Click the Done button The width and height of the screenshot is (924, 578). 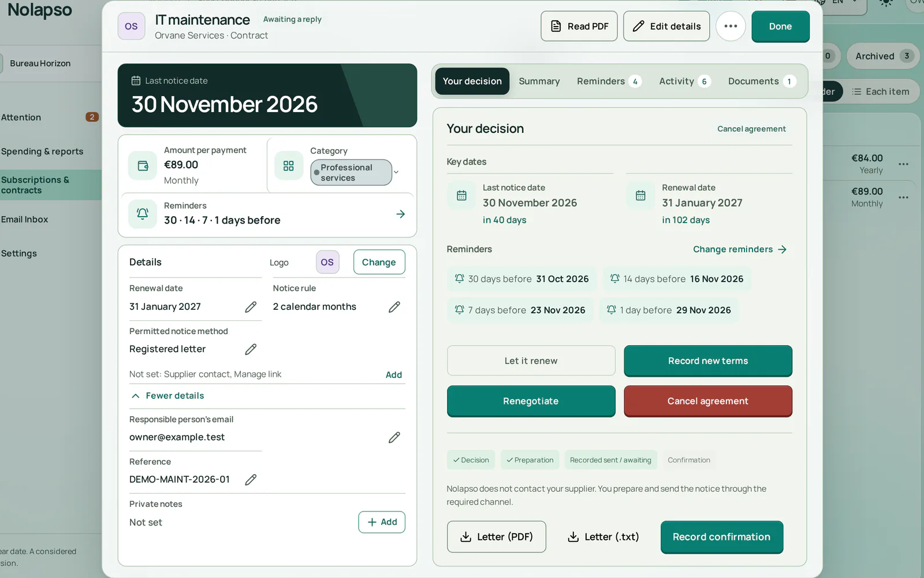click(780, 27)
